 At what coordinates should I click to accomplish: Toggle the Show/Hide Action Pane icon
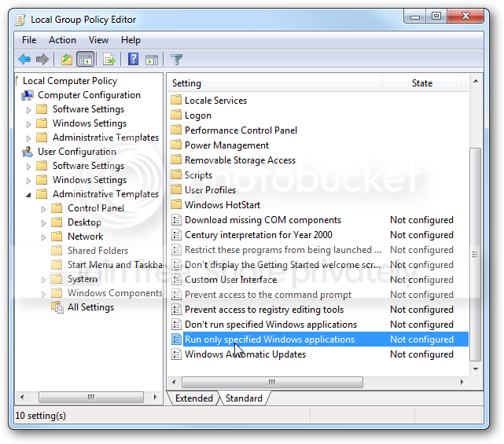tap(152, 60)
